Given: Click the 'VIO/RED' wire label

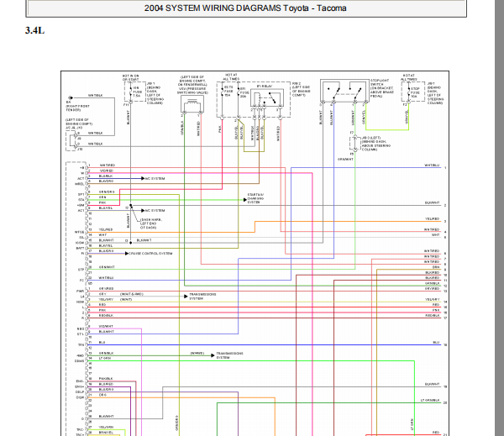Looking at the screenshot, I should point(106,171).
